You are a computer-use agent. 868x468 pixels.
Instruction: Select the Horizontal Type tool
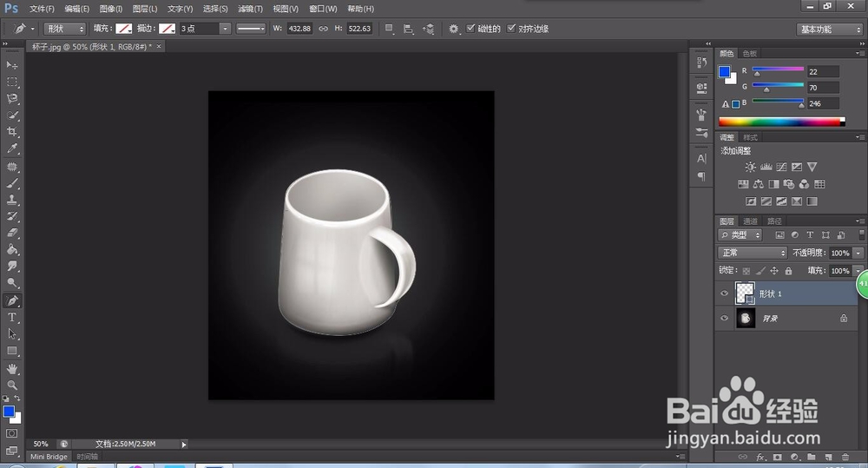pyautogui.click(x=12, y=318)
